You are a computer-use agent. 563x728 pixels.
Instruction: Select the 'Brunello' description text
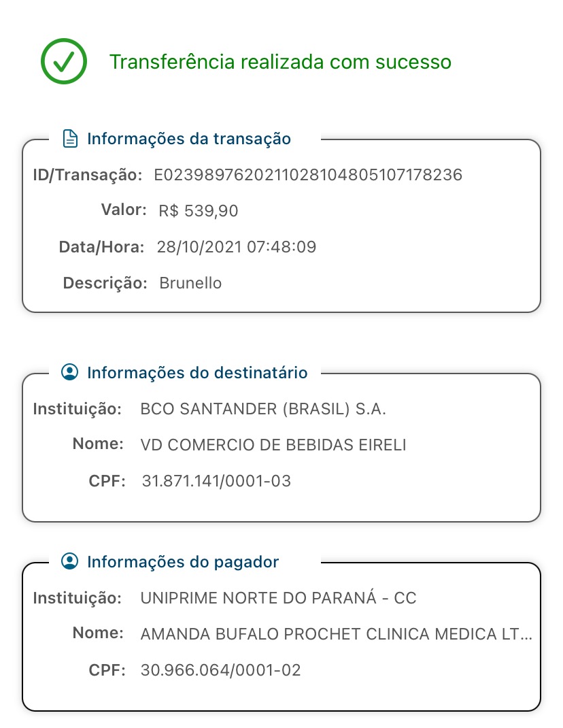click(190, 283)
